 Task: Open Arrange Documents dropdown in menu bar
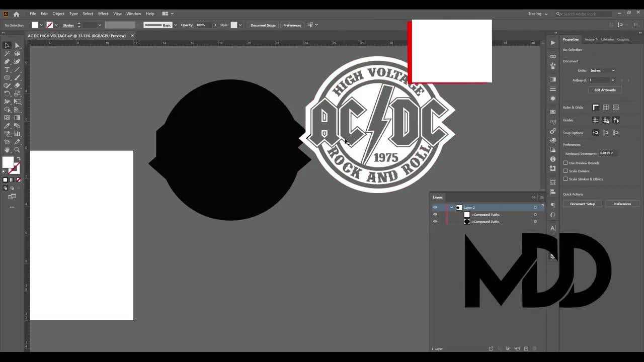168,14
